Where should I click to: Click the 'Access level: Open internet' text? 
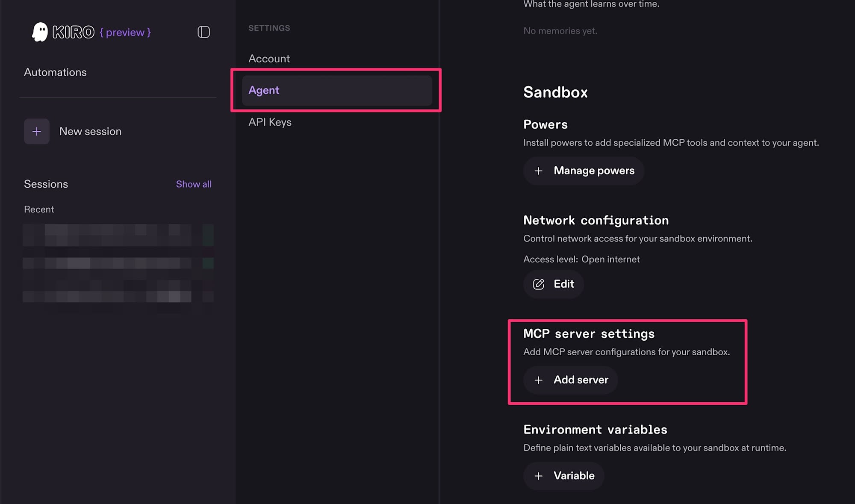[581, 259]
